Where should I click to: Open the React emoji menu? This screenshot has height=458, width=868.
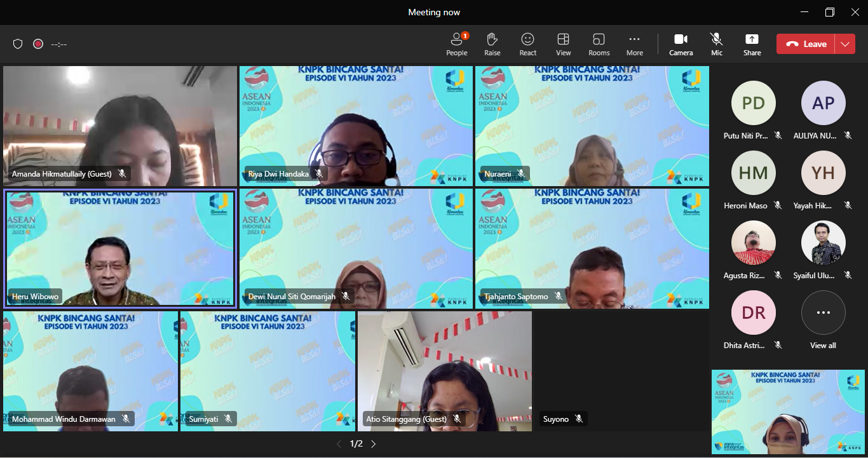[527, 44]
